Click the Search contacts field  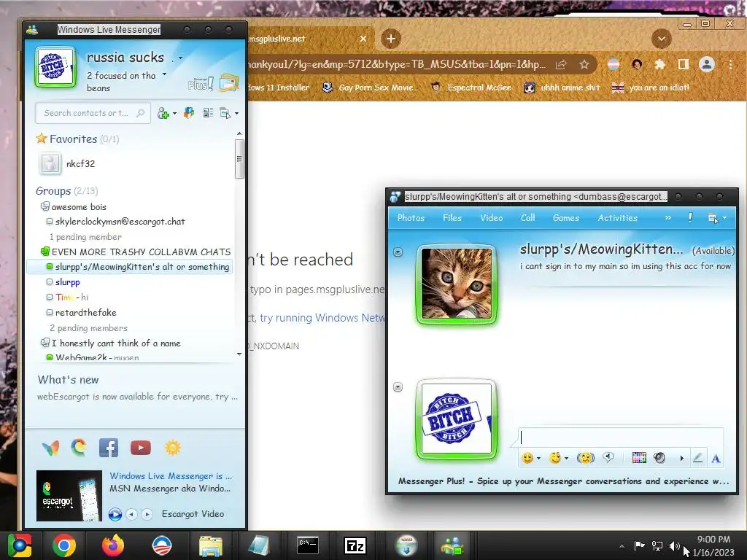point(93,113)
